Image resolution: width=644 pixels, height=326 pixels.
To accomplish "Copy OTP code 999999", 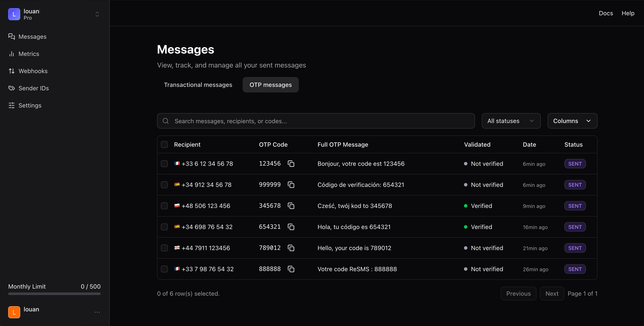I will pos(291,185).
